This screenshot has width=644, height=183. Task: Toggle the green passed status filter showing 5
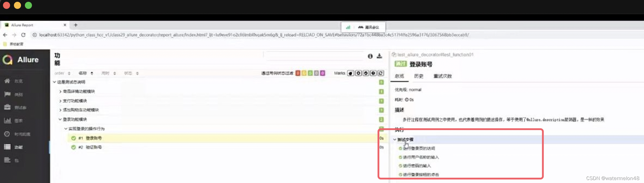click(310, 73)
